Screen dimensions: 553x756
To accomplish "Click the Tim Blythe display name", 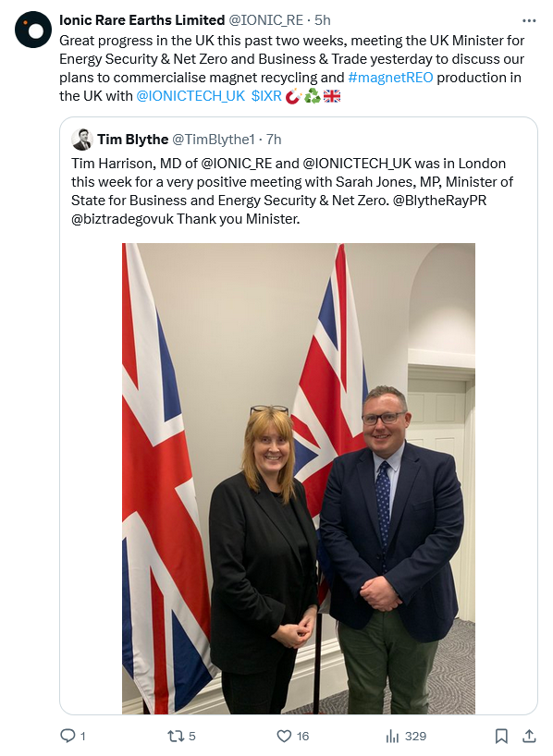I will (x=132, y=140).
